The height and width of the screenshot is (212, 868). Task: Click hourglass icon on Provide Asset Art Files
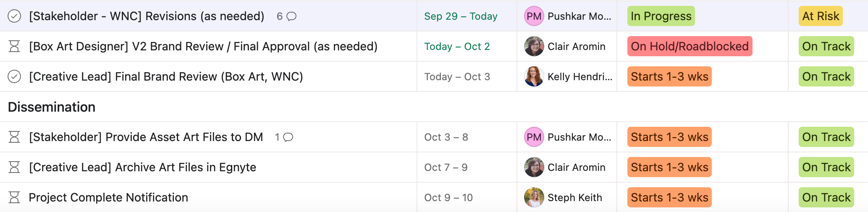click(14, 137)
